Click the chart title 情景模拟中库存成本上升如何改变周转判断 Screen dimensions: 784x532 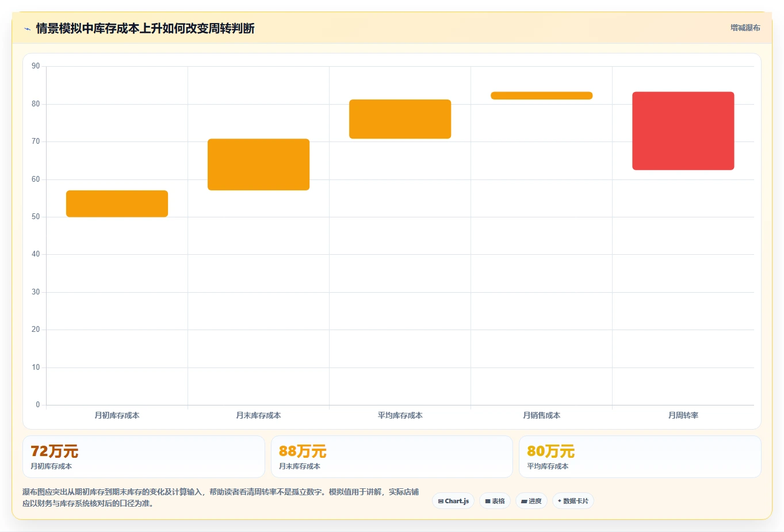(x=146, y=28)
